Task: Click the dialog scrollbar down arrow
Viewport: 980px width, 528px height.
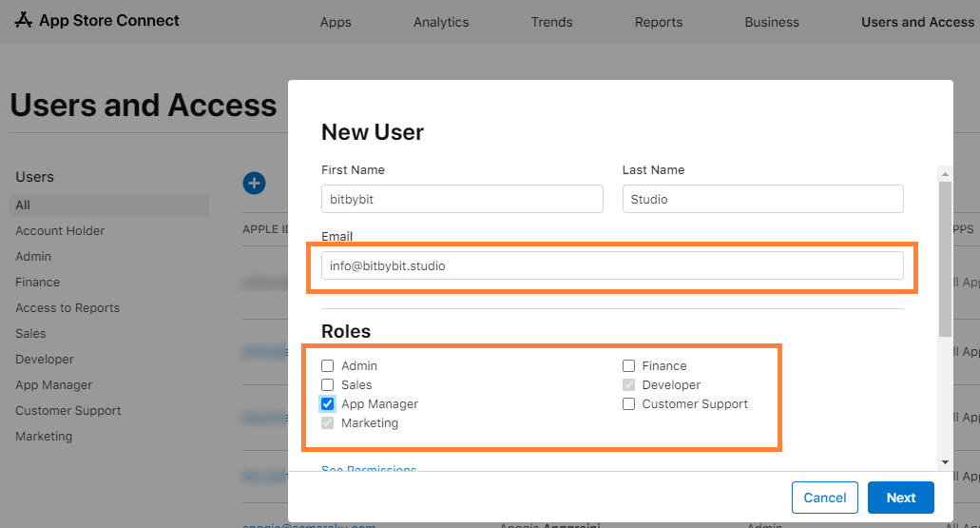Action: coord(945,461)
